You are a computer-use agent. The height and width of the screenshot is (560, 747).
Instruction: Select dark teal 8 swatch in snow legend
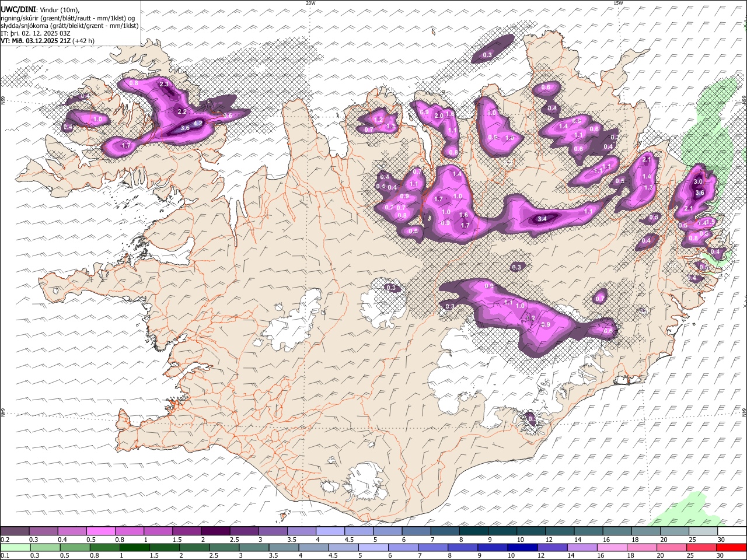coord(473,531)
